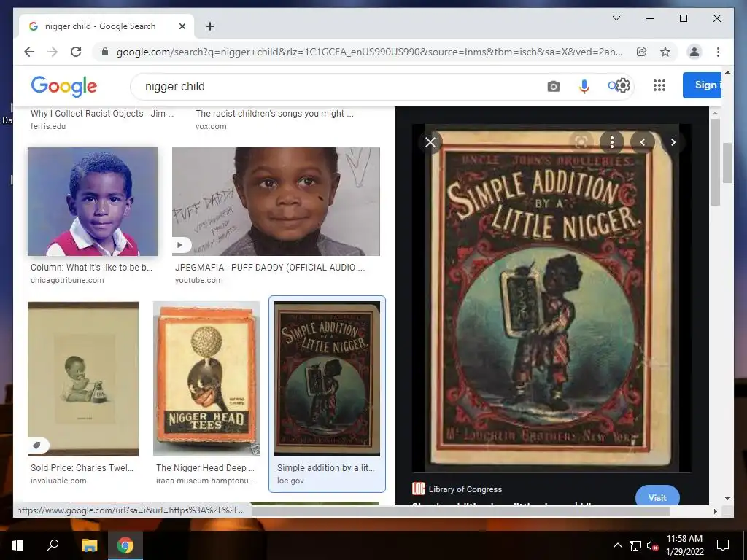Open the Windows Start menu

(x=18, y=545)
